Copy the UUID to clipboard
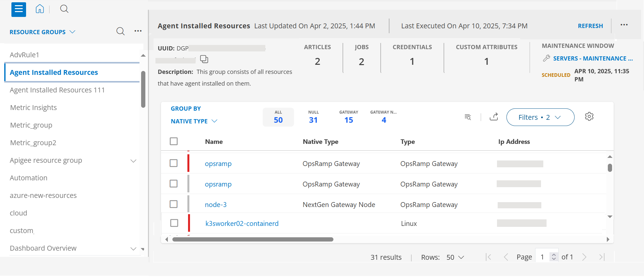The width and height of the screenshot is (644, 277). 204,59
